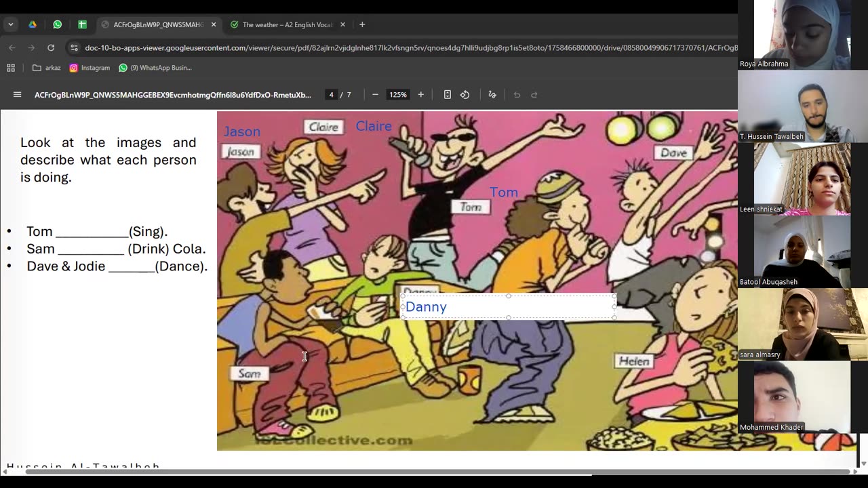The height and width of the screenshot is (488, 868).
Task: Switch to The weather – A2 English tab
Action: coord(288,24)
